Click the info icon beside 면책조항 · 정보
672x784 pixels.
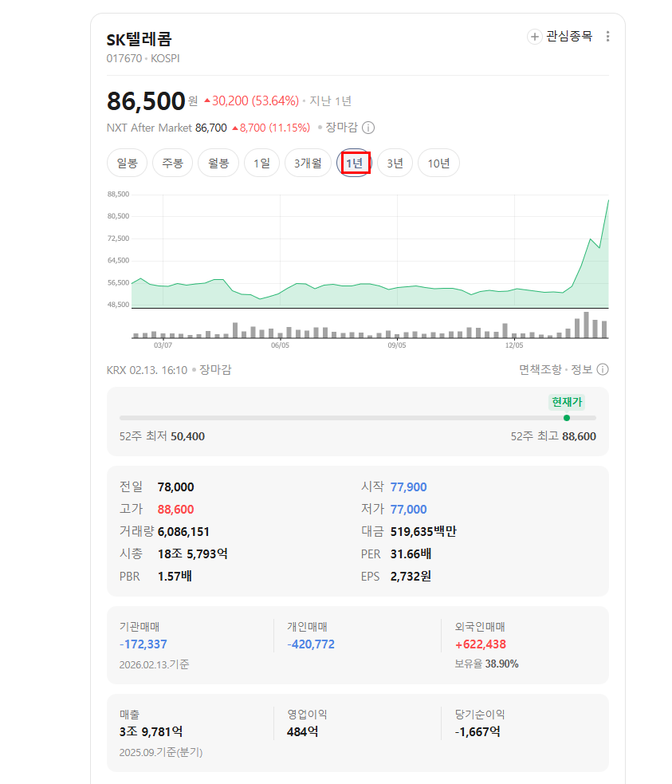click(x=603, y=369)
